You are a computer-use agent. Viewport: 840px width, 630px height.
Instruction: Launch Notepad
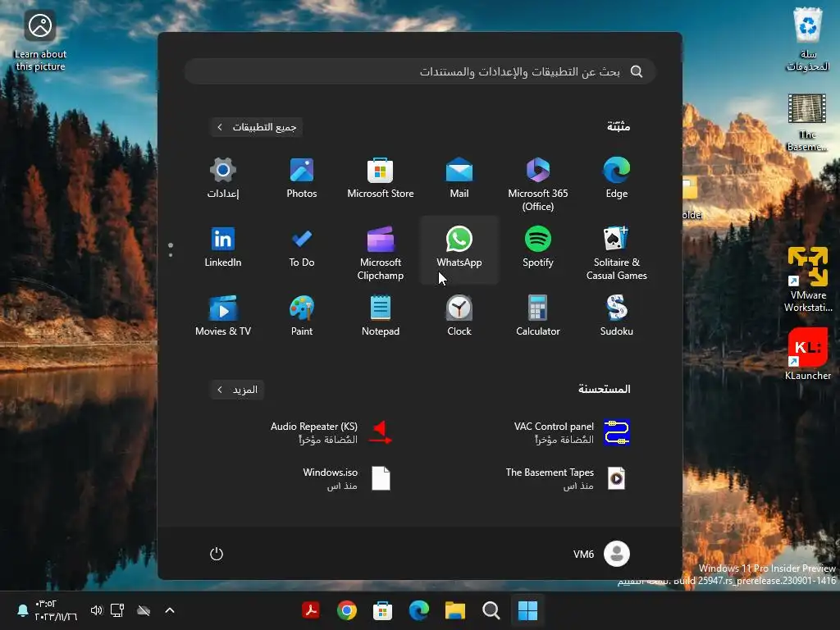[x=381, y=317]
